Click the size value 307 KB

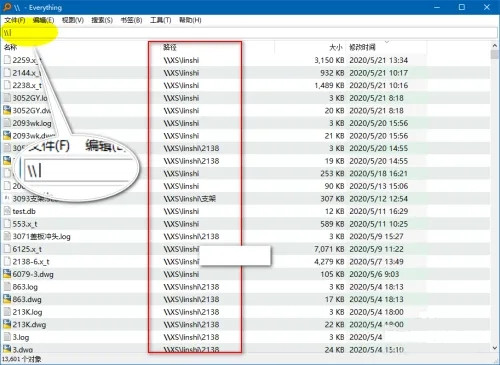coord(332,199)
